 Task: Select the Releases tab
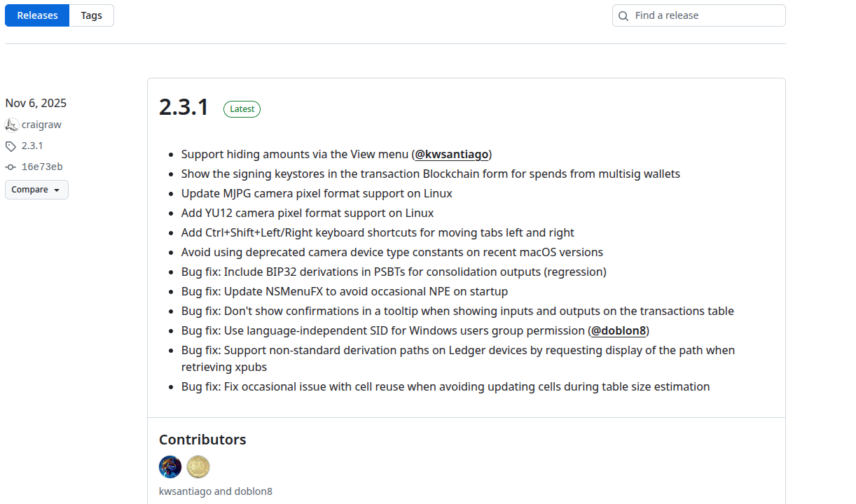coord(37,15)
